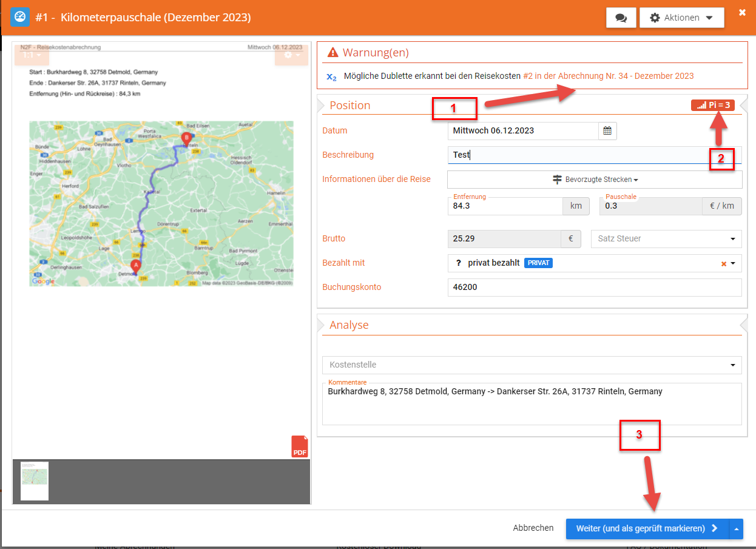Expand the Kostenstelle dropdown
The height and width of the screenshot is (549, 756).
click(532, 365)
